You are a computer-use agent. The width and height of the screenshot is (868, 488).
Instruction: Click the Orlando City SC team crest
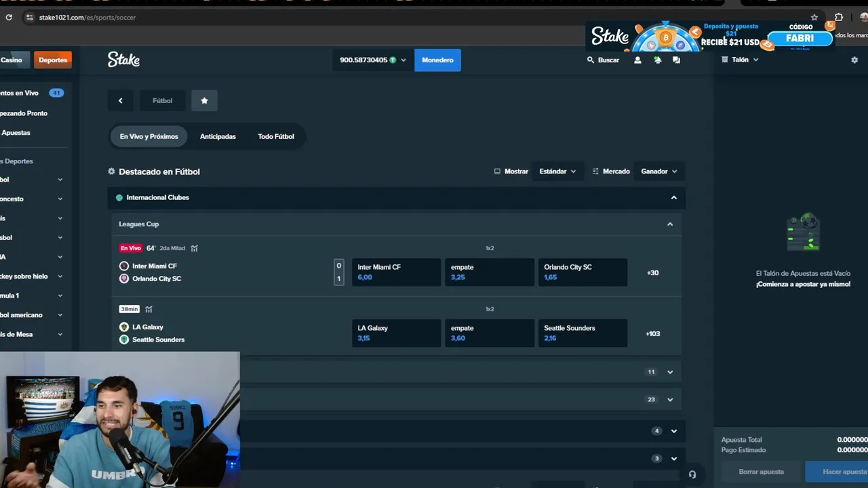(124, 279)
